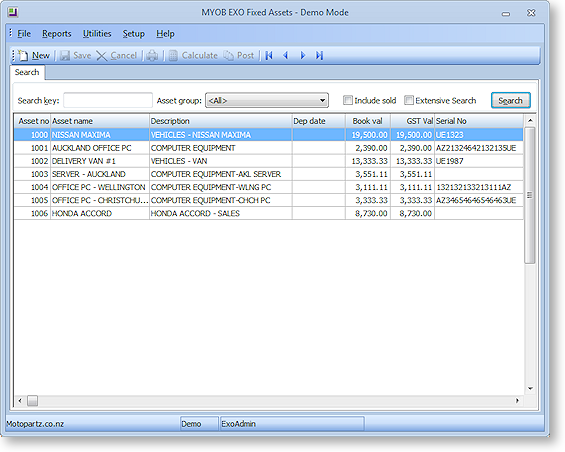Click Demo status bar panel

199,424
